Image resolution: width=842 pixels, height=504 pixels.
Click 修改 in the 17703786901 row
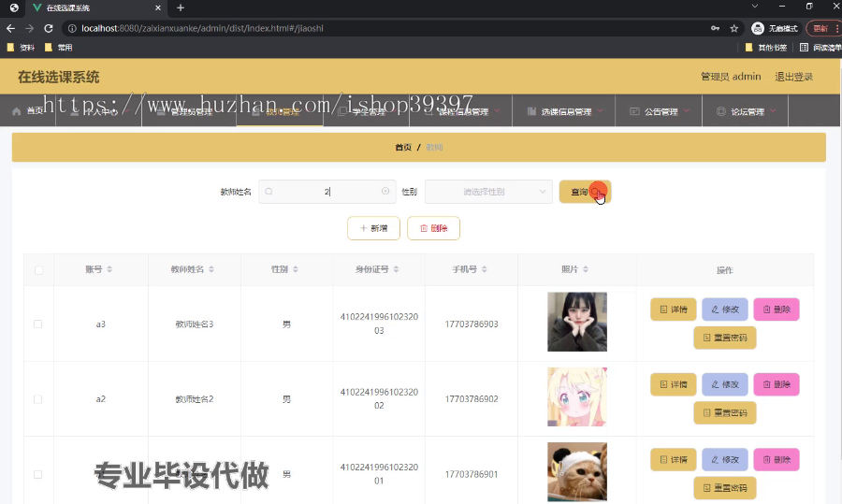coord(725,459)
